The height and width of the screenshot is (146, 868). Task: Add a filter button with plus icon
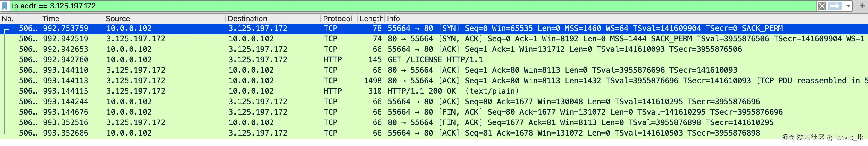[x=862, y=6]
